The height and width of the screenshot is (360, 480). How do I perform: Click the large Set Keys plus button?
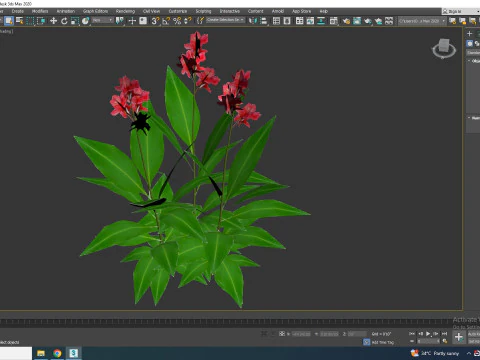(x=459, y=337)
